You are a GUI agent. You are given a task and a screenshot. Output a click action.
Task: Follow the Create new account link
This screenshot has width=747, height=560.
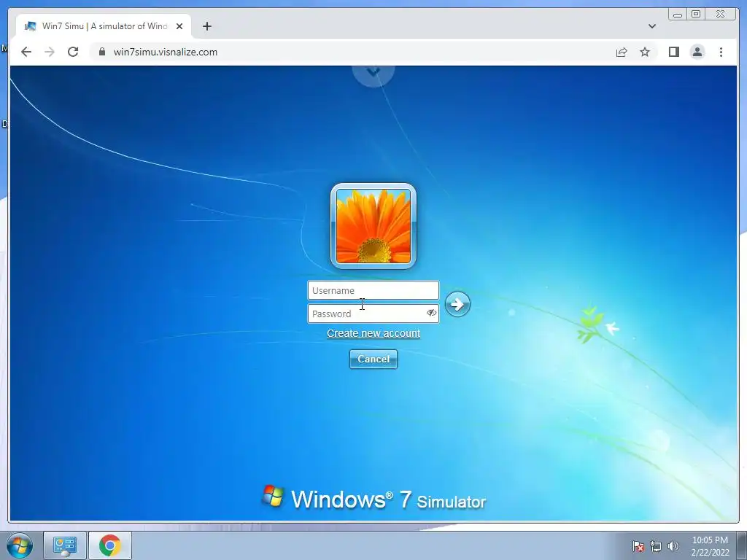pos(373,333)
